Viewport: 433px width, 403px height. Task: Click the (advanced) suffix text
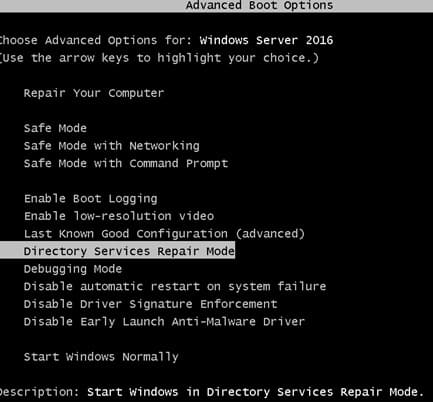click(270, 234)
